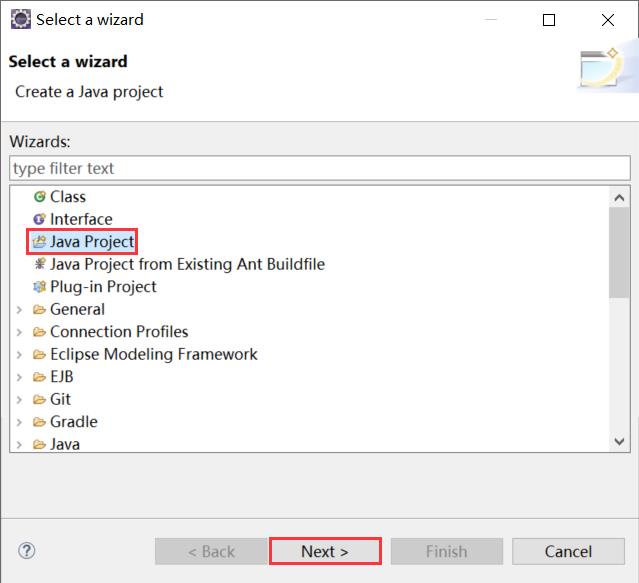Click the wizard list scrollbar thumb

click(619, 253)
